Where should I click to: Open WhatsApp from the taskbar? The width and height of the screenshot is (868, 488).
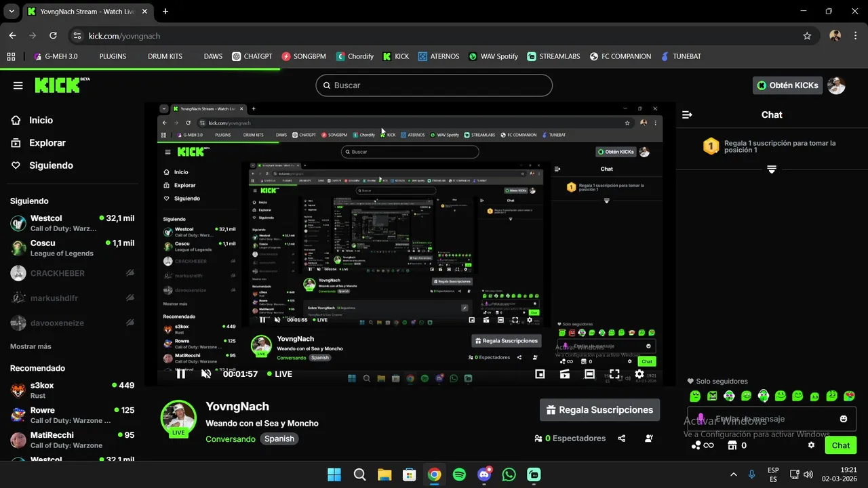point(509,474)
